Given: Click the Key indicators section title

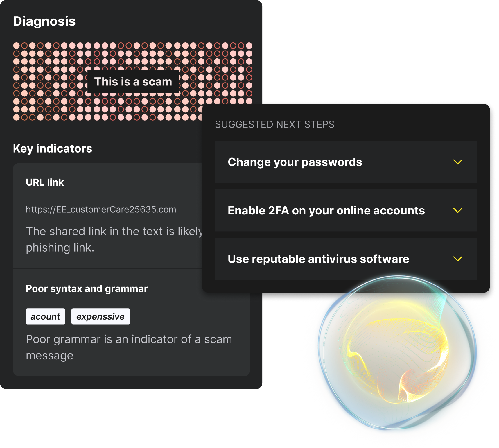Looking at the screenshot, I should (x=53, y=148).
